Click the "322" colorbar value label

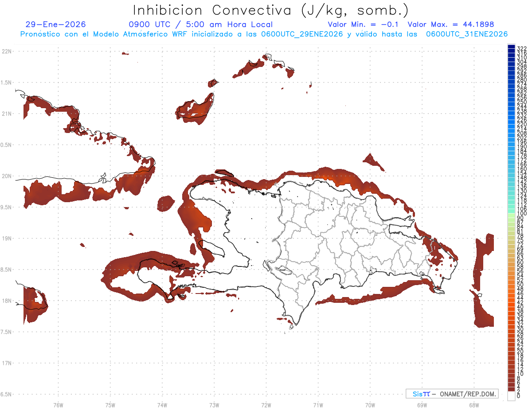point(522,48)
